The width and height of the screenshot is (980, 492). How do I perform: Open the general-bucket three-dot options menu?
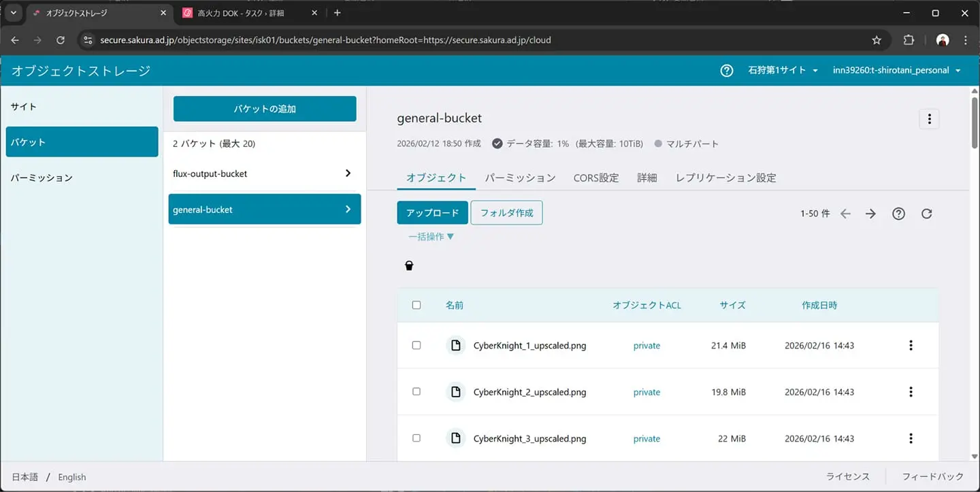(929, 118)
